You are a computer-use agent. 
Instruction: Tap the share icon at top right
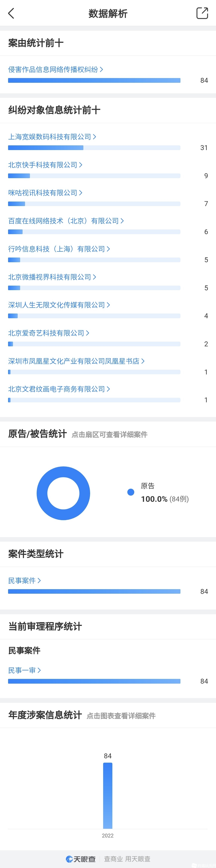tap(202, 13)
